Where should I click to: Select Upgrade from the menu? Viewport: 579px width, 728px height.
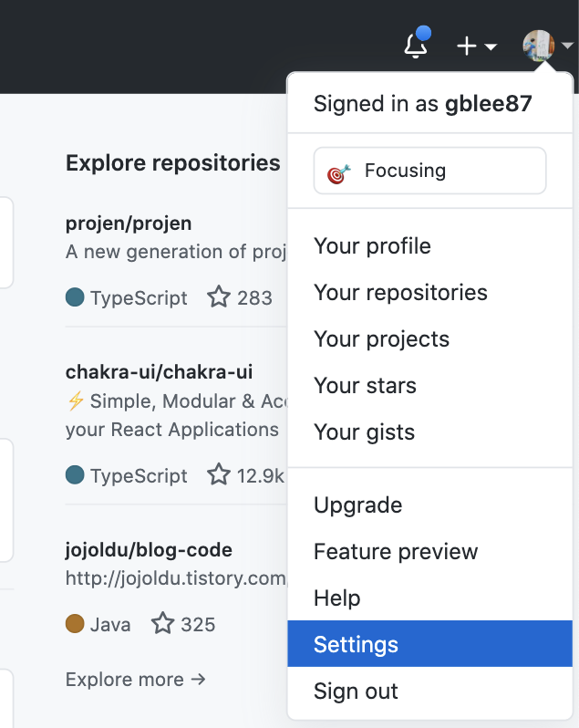(x=357, y=505)
